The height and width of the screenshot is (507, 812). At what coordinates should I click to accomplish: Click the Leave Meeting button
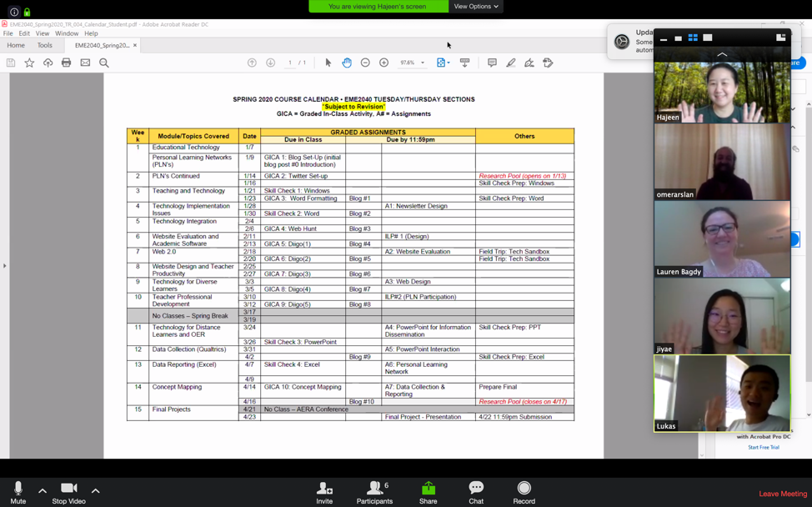click(782, 494)
